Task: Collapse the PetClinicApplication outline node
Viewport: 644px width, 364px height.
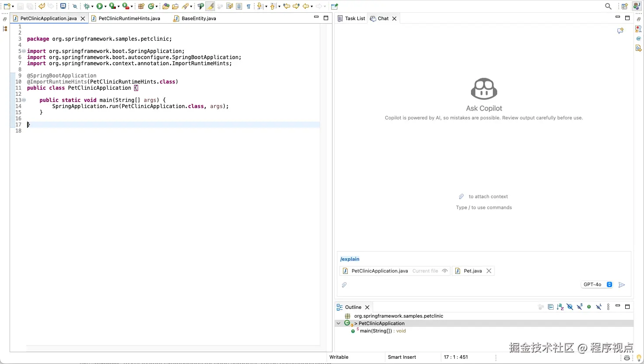Action: click(x=338, y=323)
